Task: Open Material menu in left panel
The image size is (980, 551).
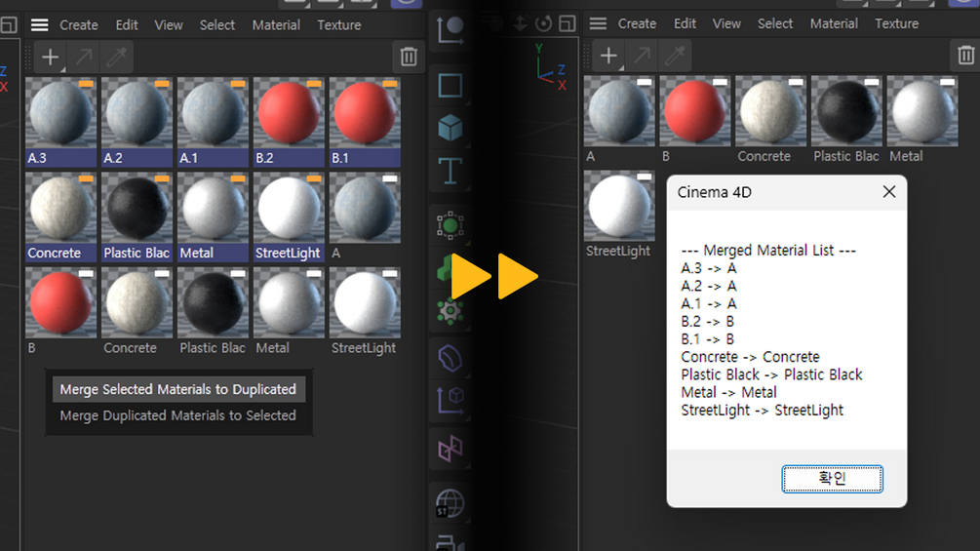Action: point(276,25)
